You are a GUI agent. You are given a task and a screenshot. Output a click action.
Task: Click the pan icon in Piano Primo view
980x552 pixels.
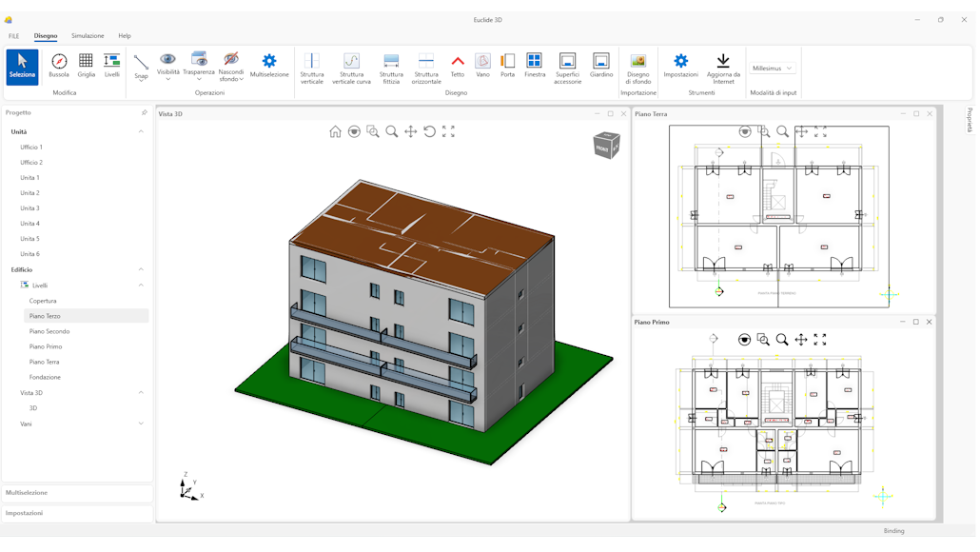click(800, 340)
